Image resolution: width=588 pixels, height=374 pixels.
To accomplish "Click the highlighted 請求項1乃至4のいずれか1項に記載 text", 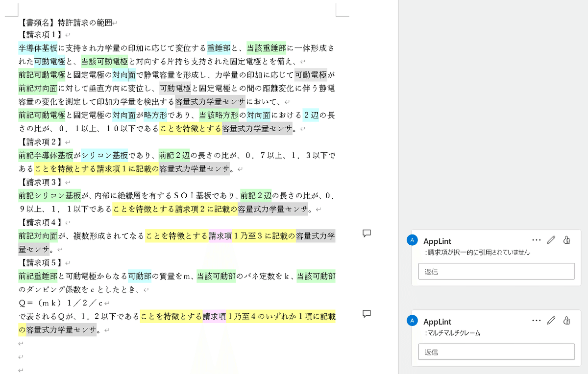I will [x=269, y=317].
